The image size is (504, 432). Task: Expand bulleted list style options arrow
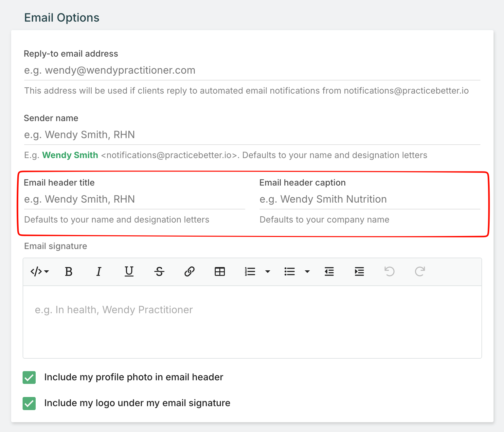307,272
